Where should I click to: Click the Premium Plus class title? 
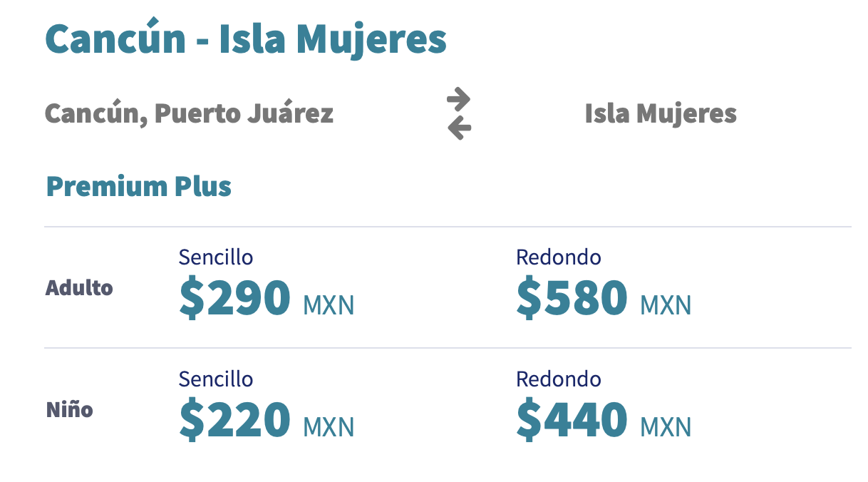coord(139,186)
